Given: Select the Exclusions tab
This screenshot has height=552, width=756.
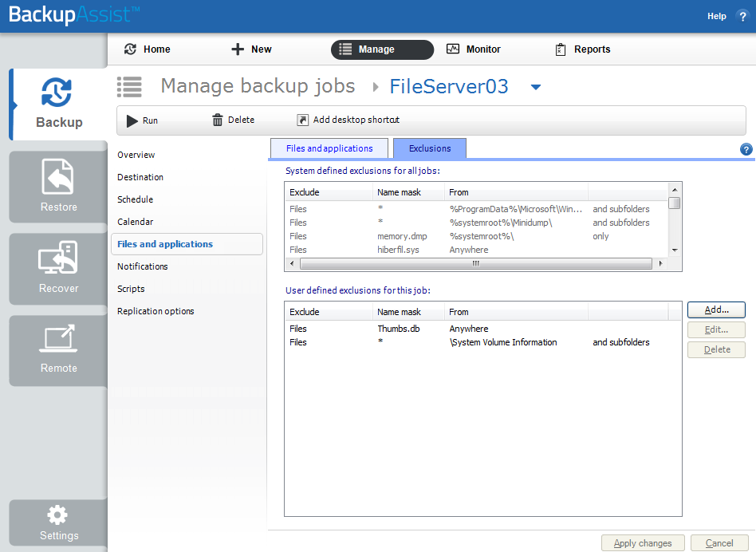Looking at the screenshot, I should pos(430,148).
